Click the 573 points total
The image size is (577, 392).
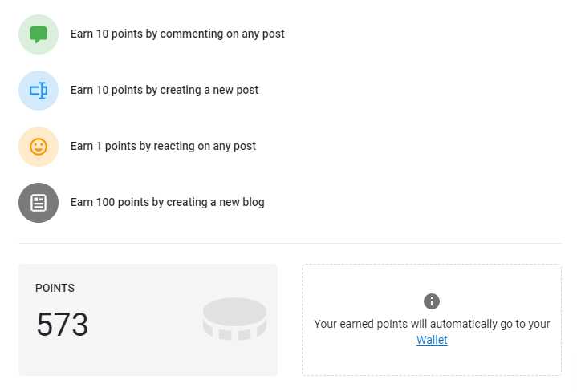[x=63, y=325]
